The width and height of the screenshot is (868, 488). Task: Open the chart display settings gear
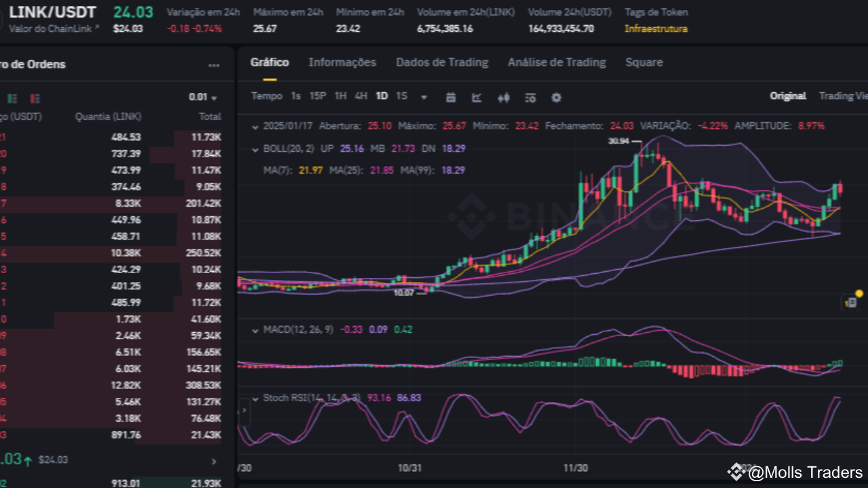[556, 98]
